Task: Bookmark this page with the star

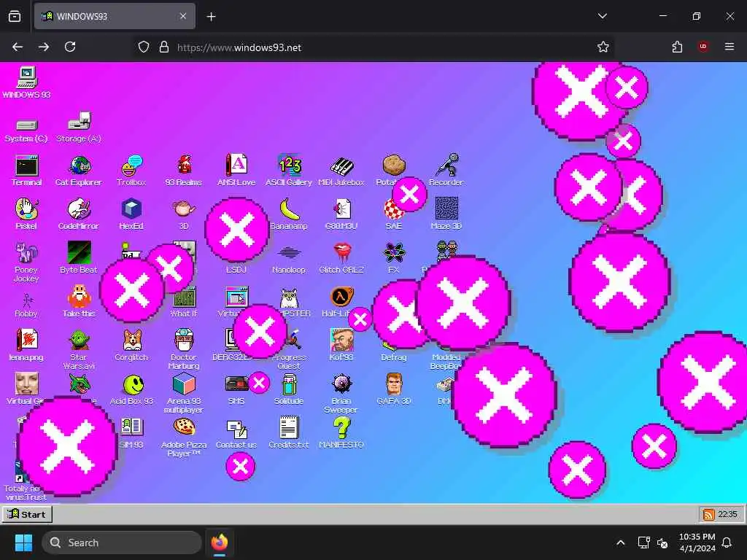Action: click(x=603, y=47)
